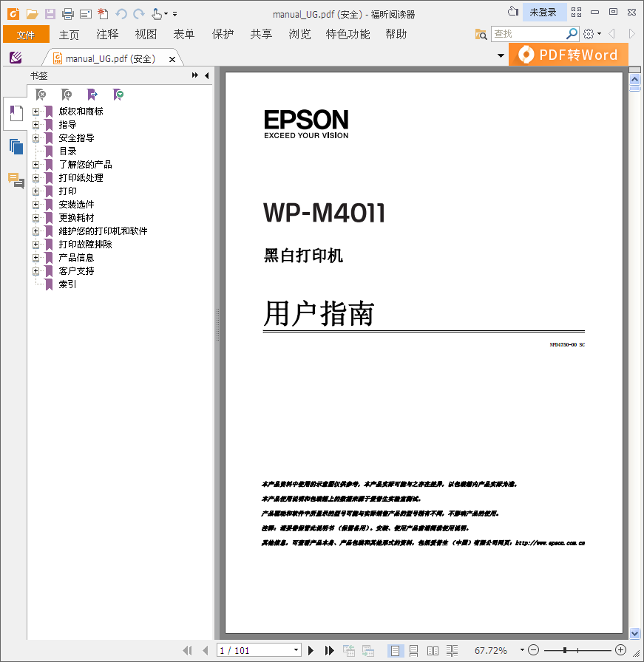
Task: Collapse the 书签 panel with the left arrow
Action: pyautogui.click(x=206, y=75)
